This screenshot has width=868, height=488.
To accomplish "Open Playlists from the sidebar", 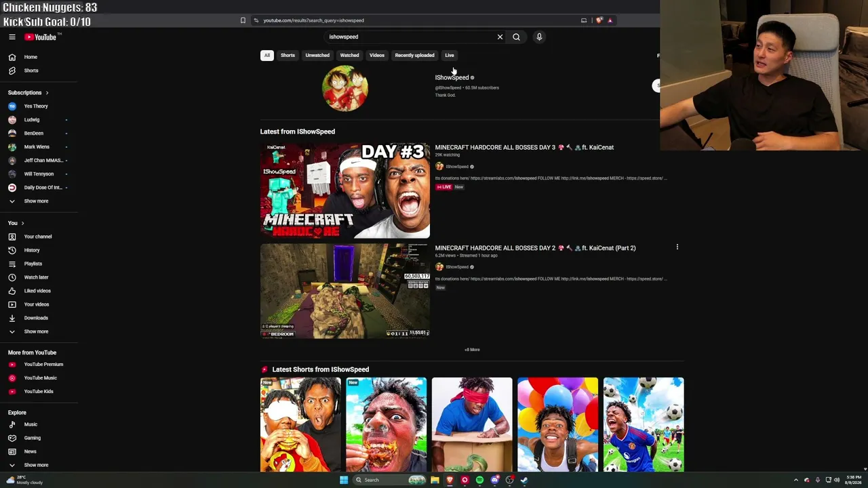I will 33,264.
